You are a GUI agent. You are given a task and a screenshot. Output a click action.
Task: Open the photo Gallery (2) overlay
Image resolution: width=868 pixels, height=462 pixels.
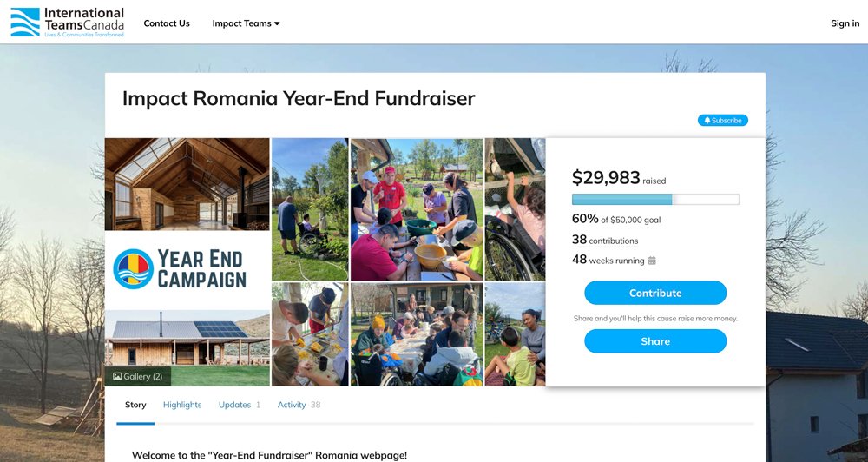138,376
